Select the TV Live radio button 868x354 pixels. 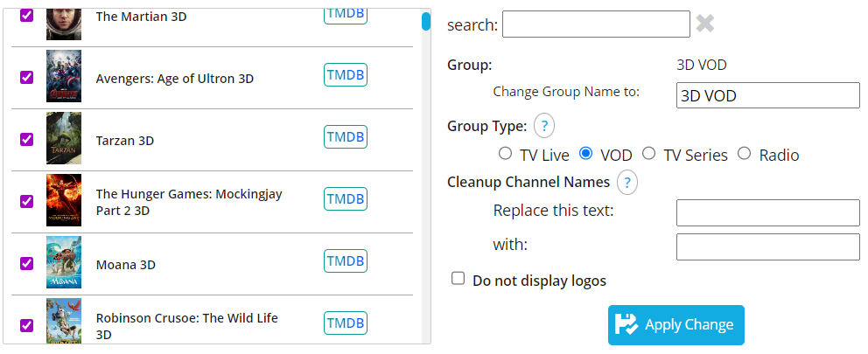[505, 153]
